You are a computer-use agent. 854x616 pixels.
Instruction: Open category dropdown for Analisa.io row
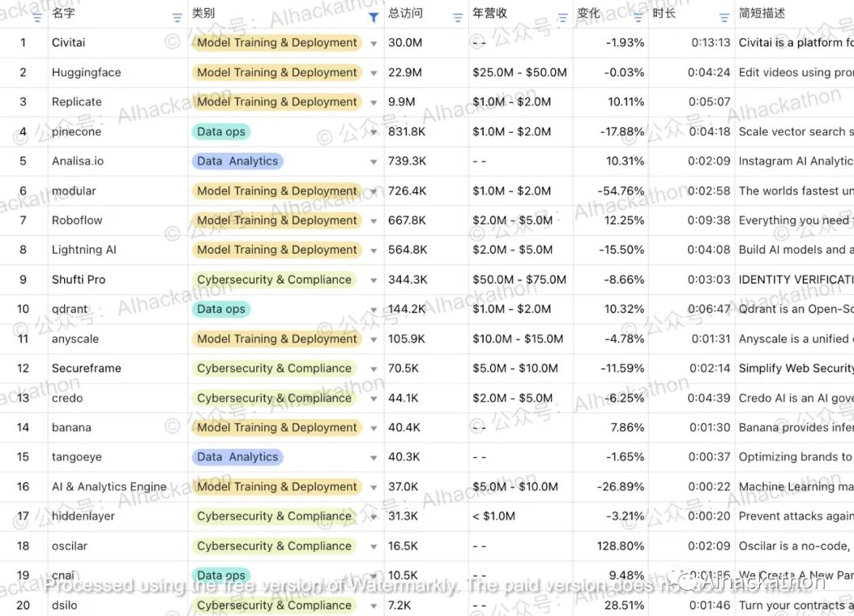click(373, 162)
